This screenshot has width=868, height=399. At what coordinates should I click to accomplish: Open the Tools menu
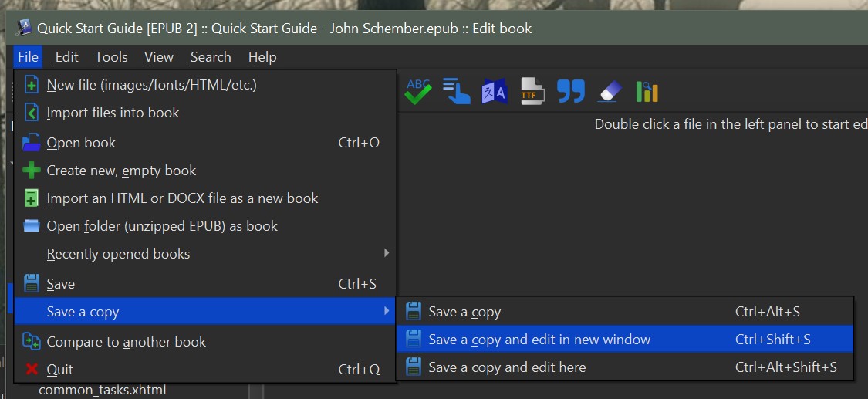(x=111, y=57)
